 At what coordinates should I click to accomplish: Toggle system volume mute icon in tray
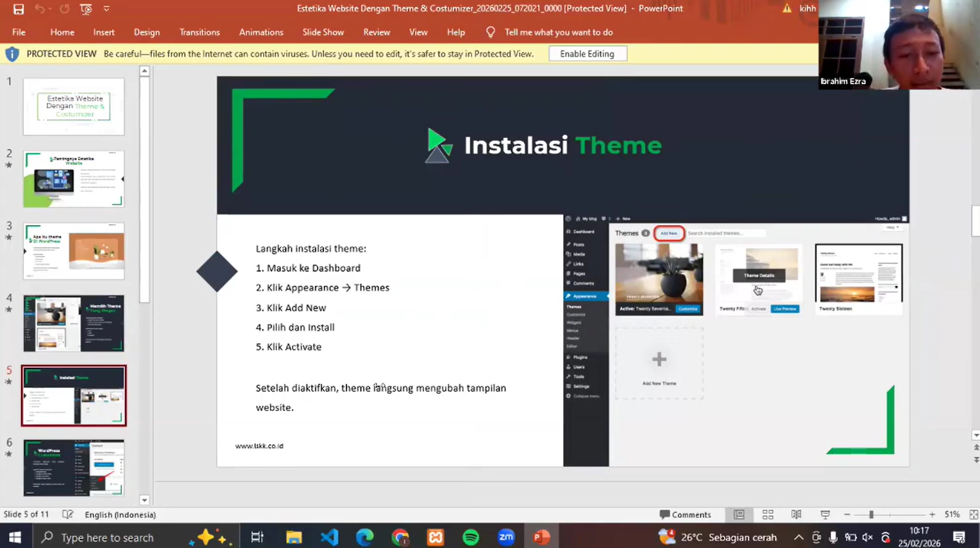[x=867, y=537]
